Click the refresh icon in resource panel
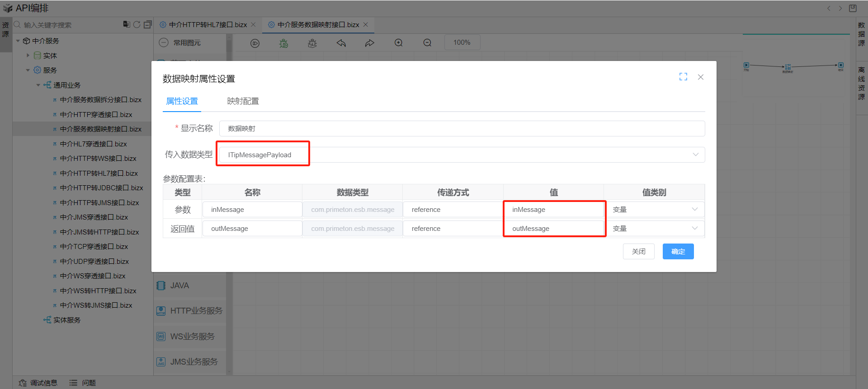The height and width of the screenshot is (389, 868). 137,24
